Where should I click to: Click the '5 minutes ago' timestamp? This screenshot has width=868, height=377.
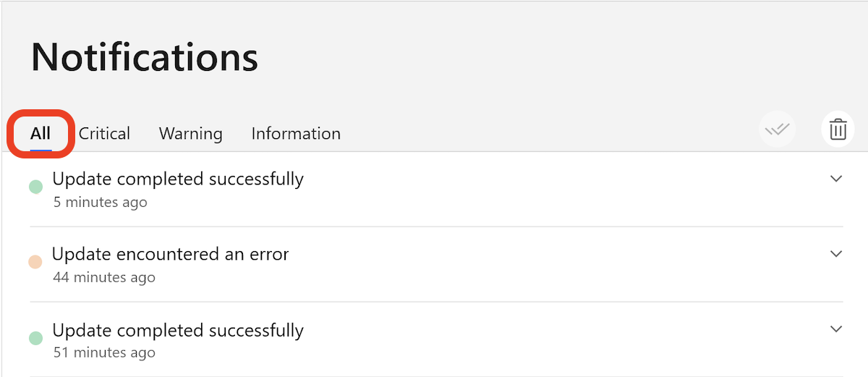(x=101, y=202)
